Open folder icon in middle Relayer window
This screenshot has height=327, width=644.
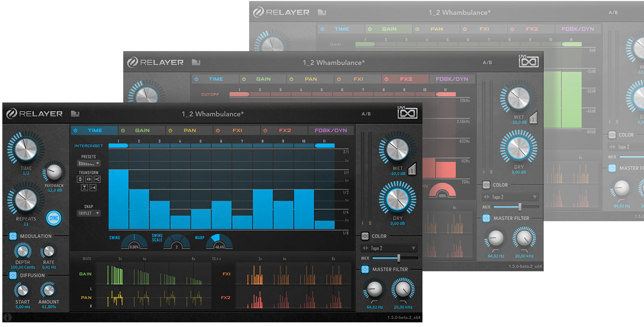click(x=196, y=62)
